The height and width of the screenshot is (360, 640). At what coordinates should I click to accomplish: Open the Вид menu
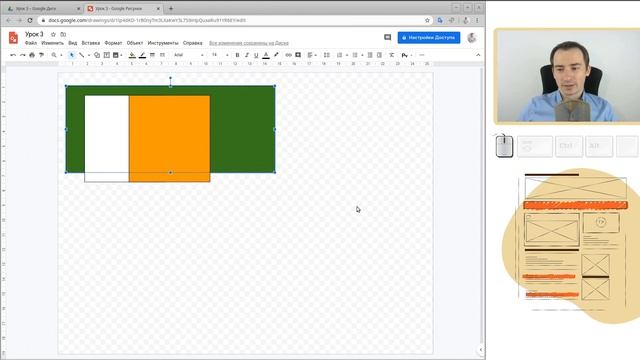73,43
